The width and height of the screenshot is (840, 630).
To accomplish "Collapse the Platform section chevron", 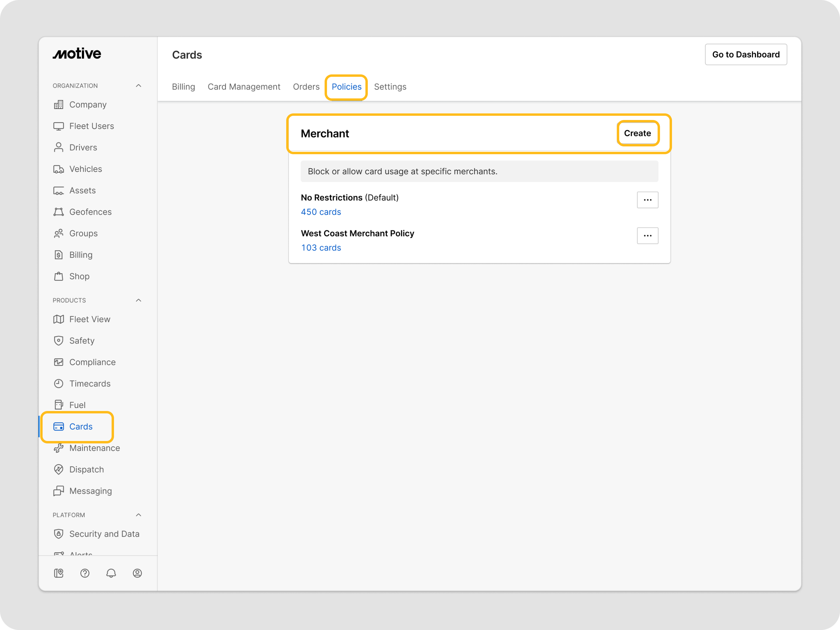I will pyautogui.click(x=138, y=515).
